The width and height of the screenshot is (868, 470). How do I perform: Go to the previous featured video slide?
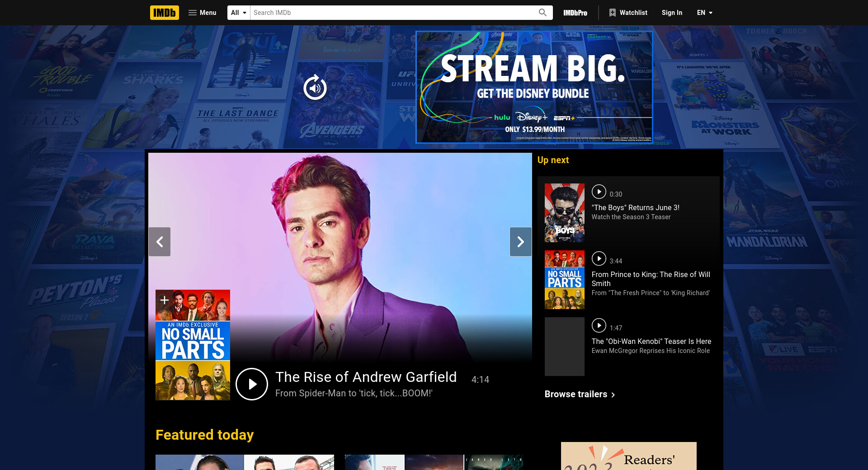click(x=160, y=242)
